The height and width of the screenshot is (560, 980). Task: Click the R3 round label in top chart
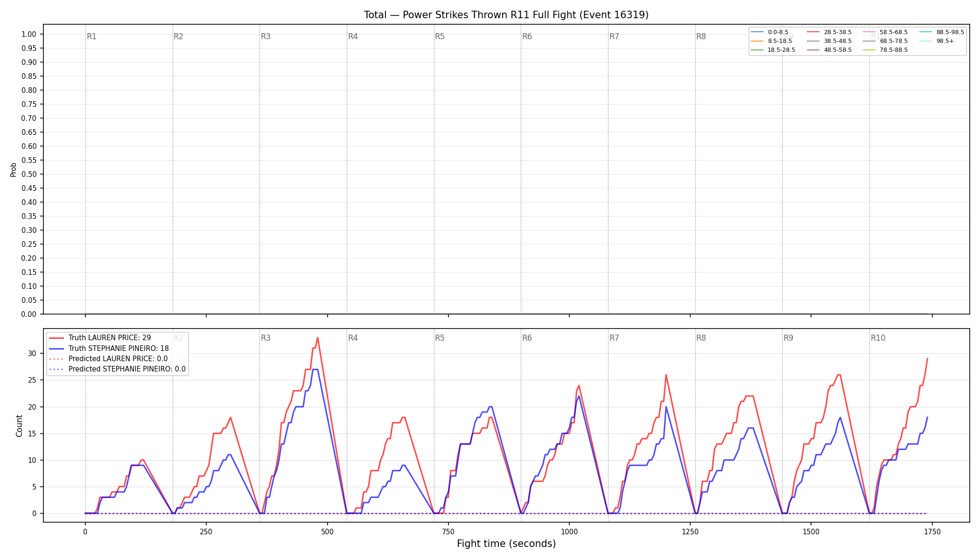click(x=266, y=36)
